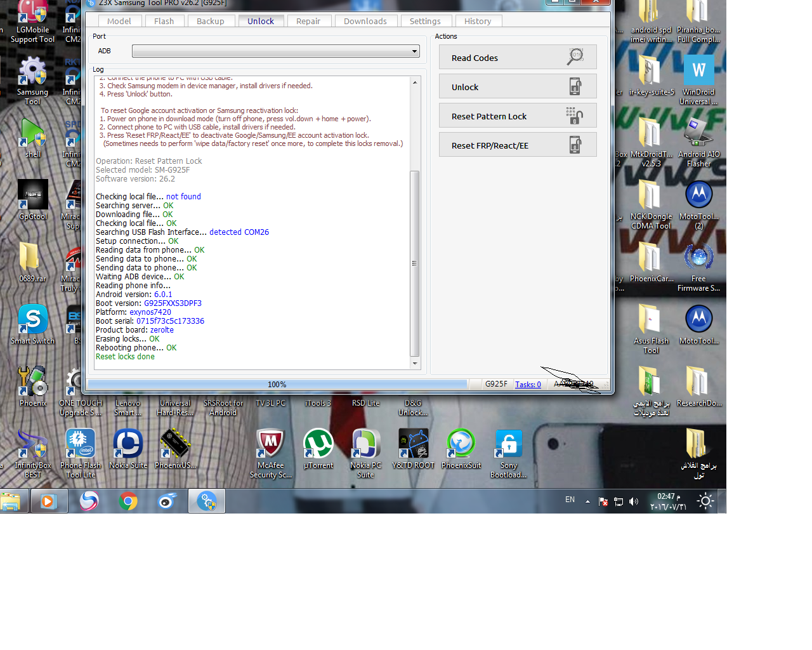Open the MtkDroidT... v2.5.3 folder
The image size is (812, 650).
(651, 142)
